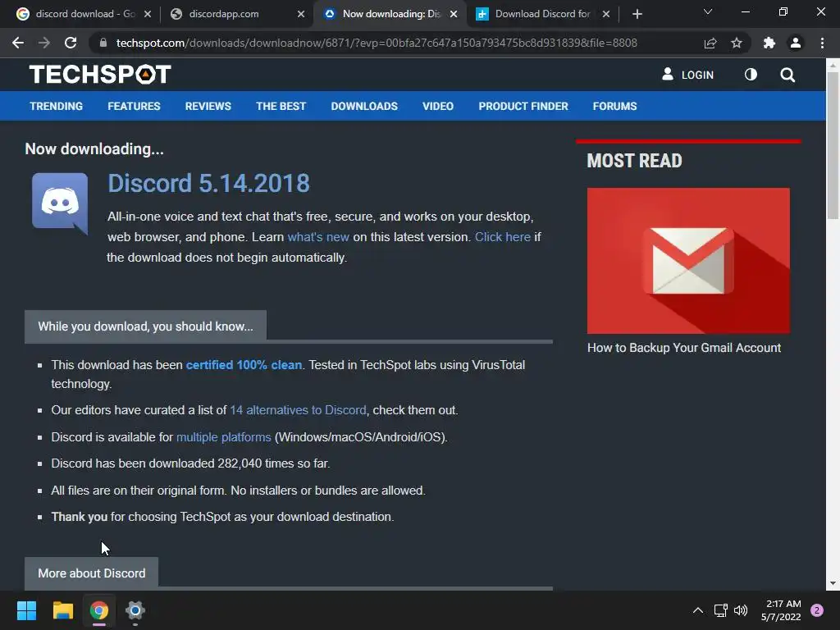This screenshot has width=840, height=630.
Task: Open 'How to Backup Your Gmail Account'
Action: pyautogui.click(x=684, y=348)
